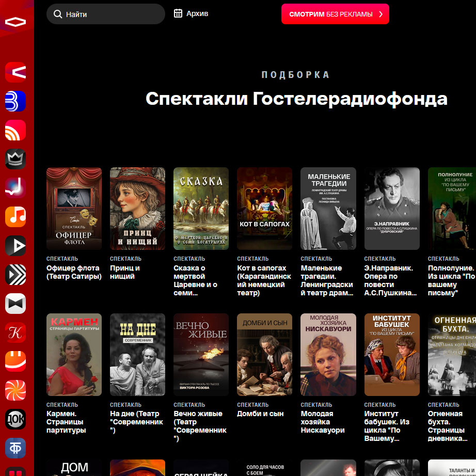The image size is (476, 476).
Task: Open the Архив link
Action: [x=197, y=13]
